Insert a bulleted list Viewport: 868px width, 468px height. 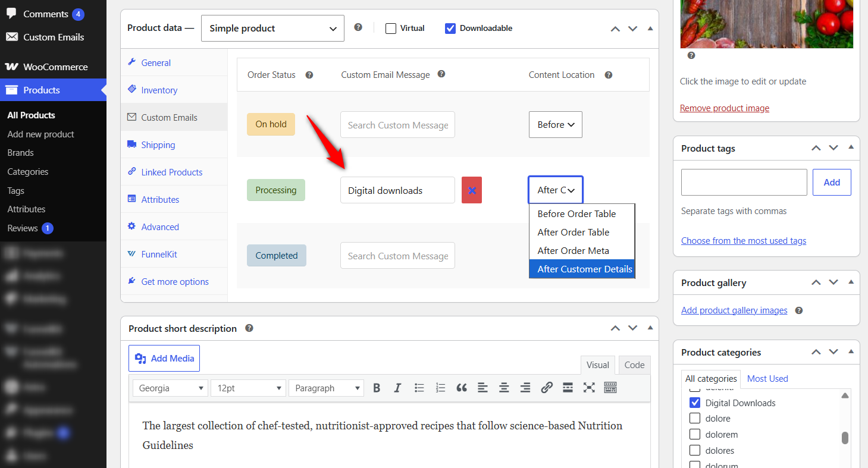[x=419, y=388]
